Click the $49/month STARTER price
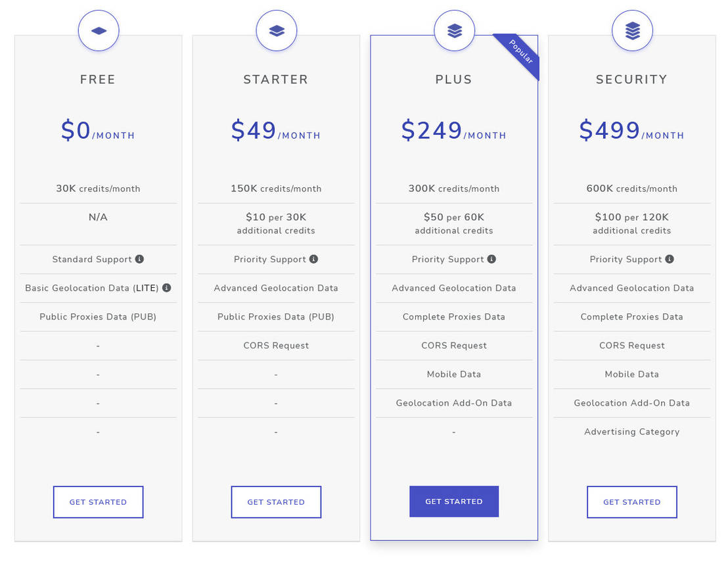Image resolution: width=728 pixels, height=562 pixels. click(x=276, y=131)
